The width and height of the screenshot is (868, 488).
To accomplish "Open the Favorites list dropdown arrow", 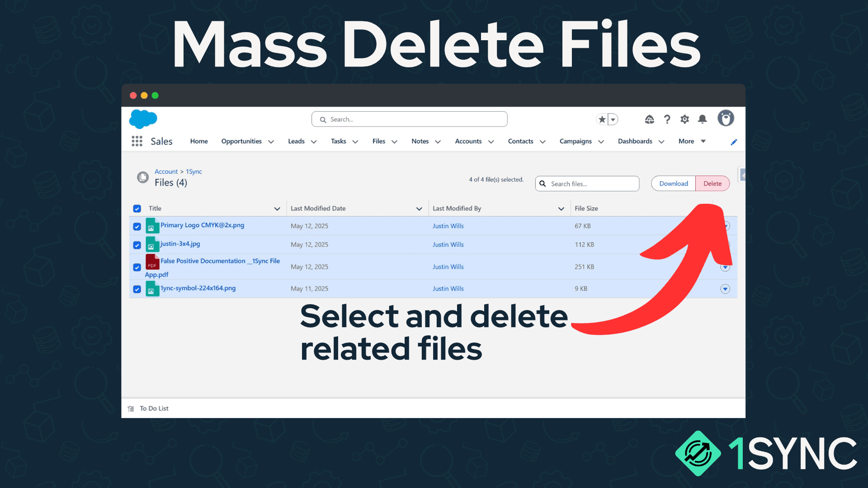I will click(613, 119).
